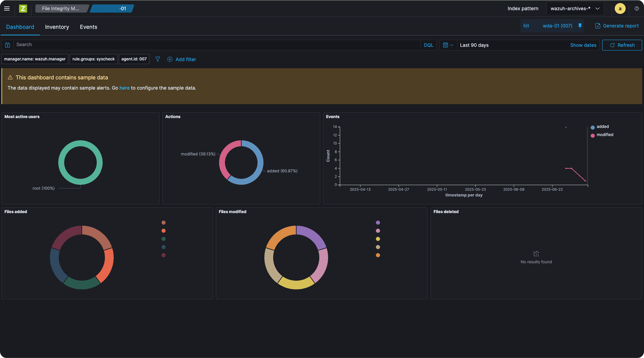This screenshot has width=644, height=358.
Task: Click the 'Most active users' panel title
Action: [22, 117]
